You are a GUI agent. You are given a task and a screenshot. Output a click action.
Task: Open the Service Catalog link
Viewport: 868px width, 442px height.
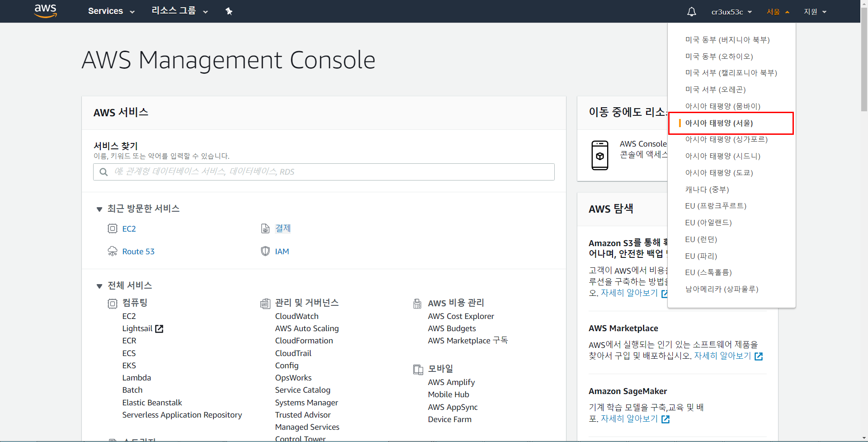pos(302,390)
